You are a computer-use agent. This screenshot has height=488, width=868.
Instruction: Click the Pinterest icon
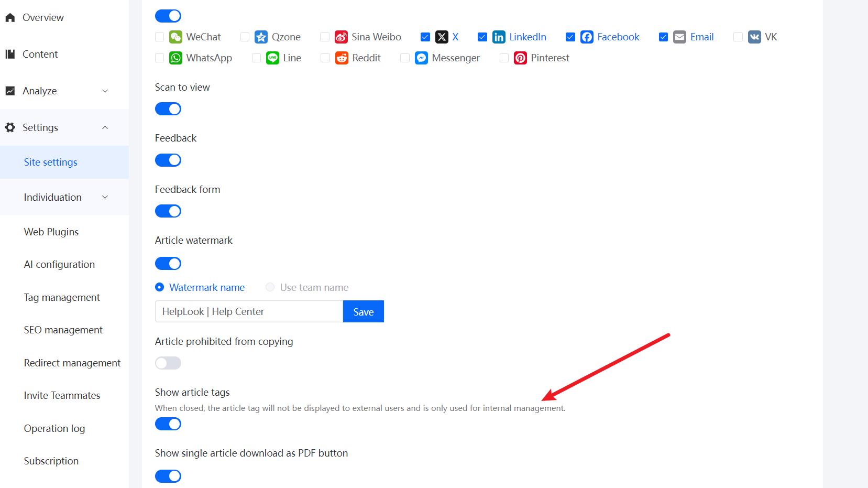tap(520, 58)
